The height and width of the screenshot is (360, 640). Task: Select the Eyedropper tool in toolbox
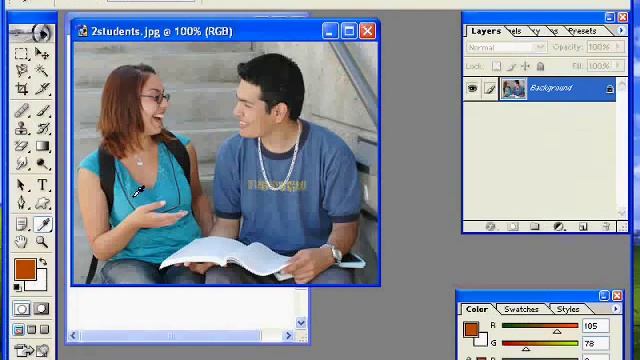click(42, 224)
